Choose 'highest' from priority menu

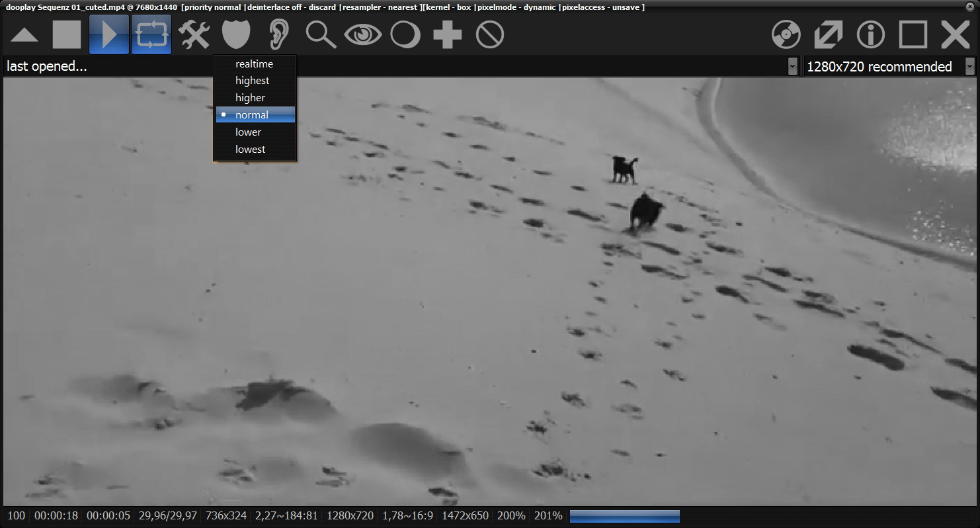coord(252,81)
